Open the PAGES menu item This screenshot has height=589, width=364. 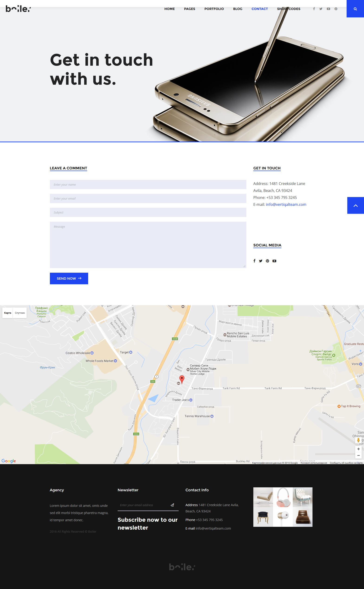click(190, 9)
